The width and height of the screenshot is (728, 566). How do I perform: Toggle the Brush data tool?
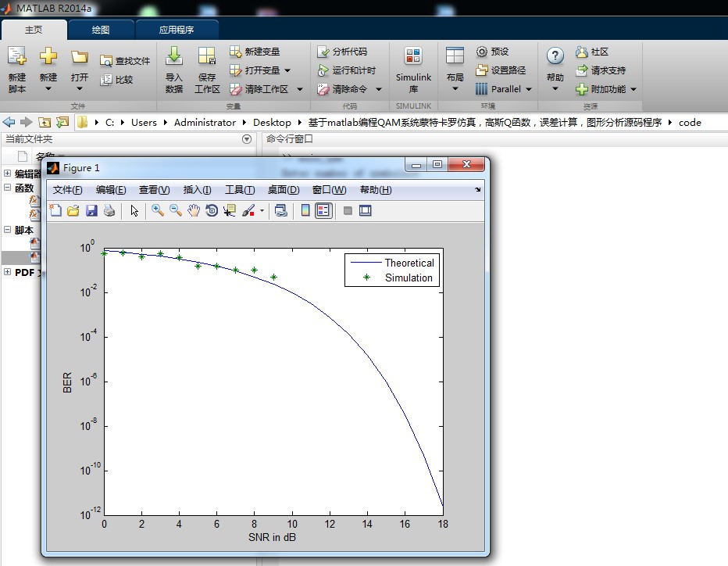(248, 210)
